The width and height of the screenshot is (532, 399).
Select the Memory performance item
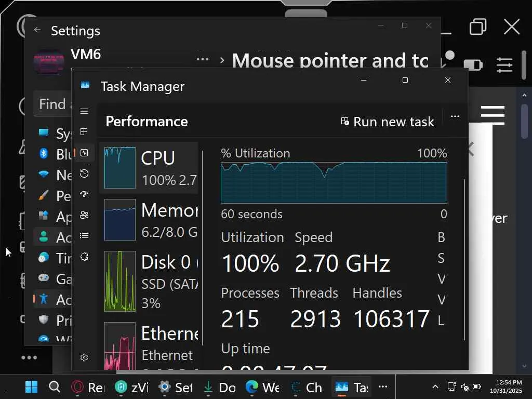(151, 220)
